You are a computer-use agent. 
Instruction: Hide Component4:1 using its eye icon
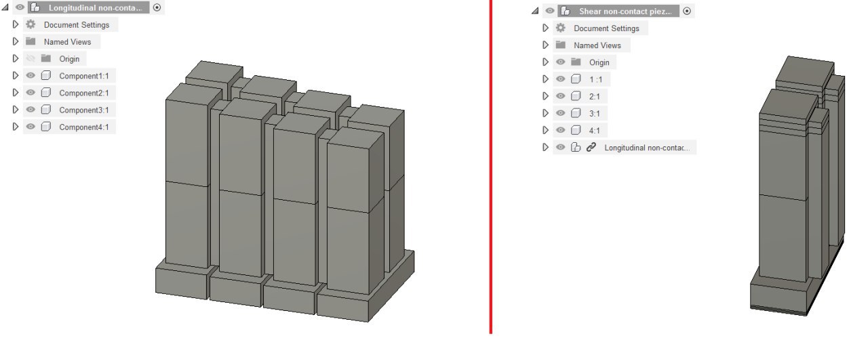coord(31,127)
